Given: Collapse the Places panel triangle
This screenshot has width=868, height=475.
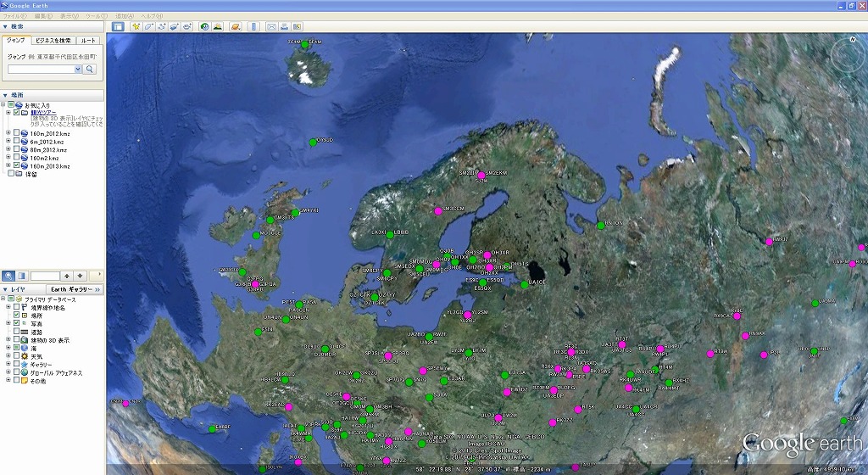Looking at the screenshot, I should click(x=6, y=95).
